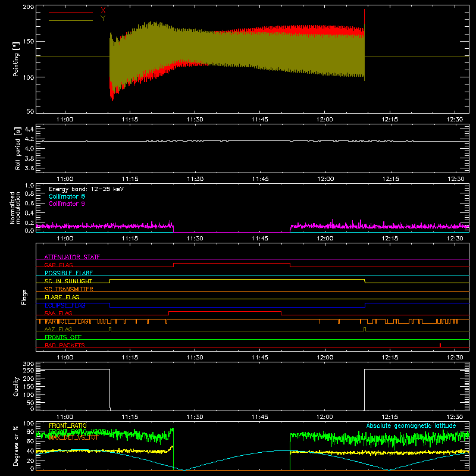Click the orange MAX_DET_VS_TOT legend label
476x476 pixels.
[73, 437]
